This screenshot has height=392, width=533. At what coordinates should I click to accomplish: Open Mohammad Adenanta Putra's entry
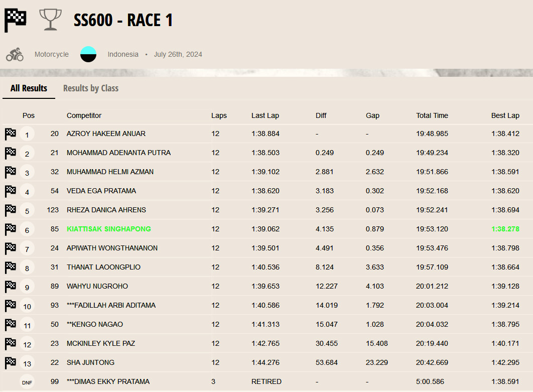pyautogui.click(x=118, y=153)
